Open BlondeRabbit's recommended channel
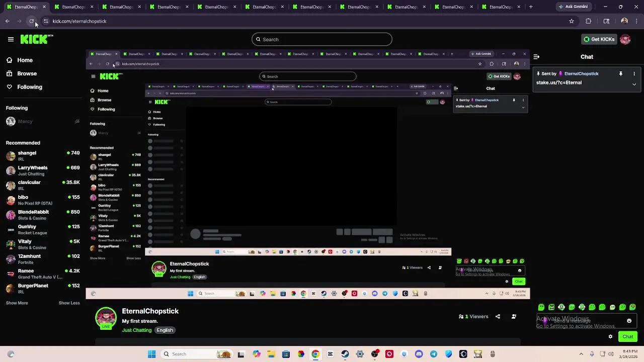This screenshot has height=362, width=644. click(43, 215)
